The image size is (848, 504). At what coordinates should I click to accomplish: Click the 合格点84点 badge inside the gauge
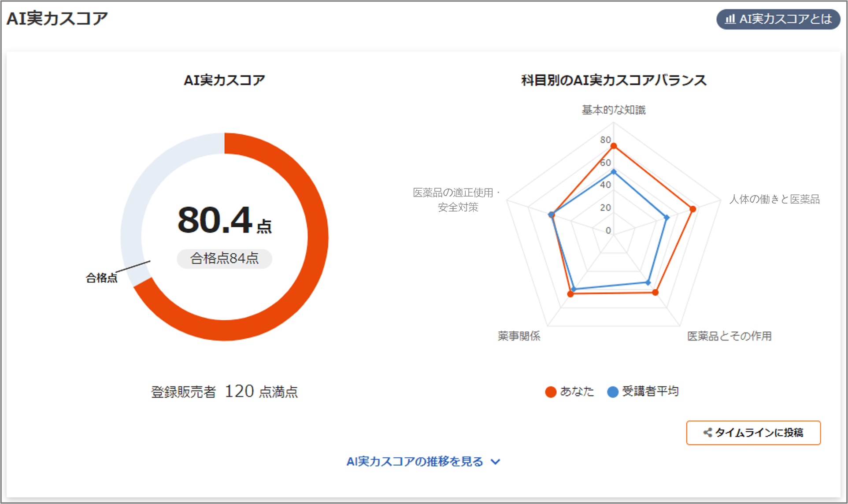point(224,259)
